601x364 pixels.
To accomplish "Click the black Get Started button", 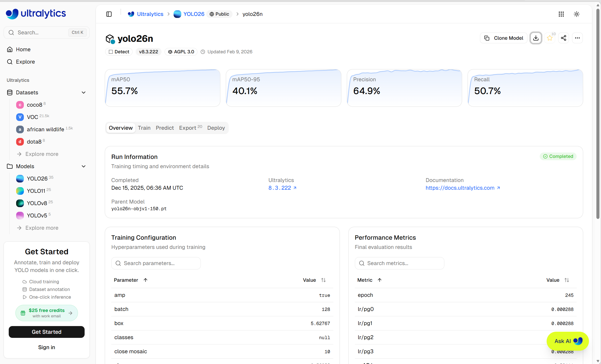I will (x=47, y=332).
